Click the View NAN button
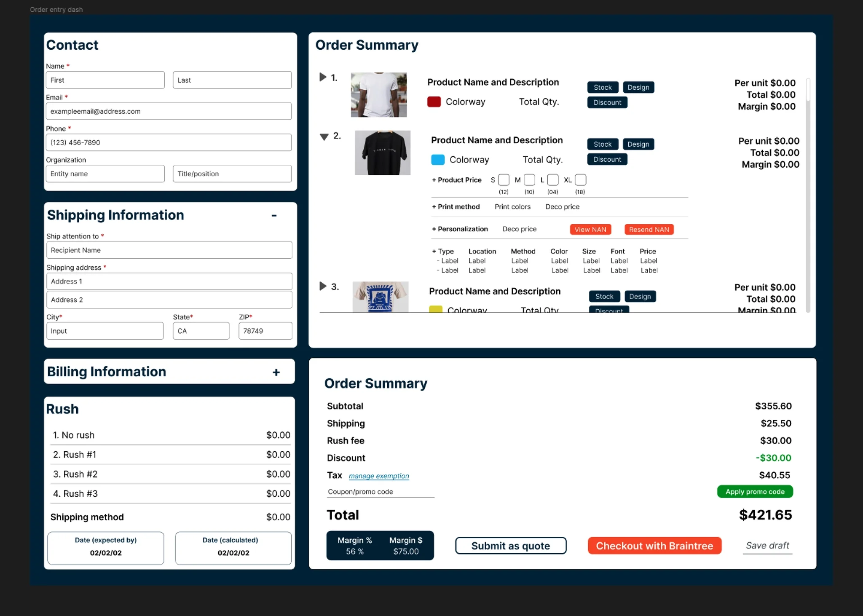 click(590, 229)
